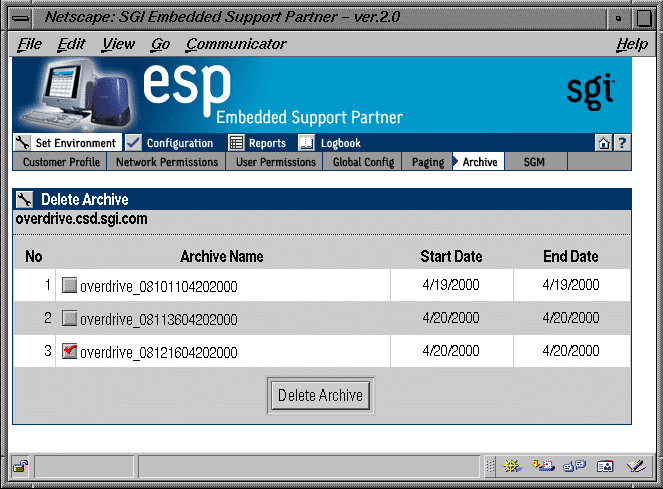The width and height of the screenshot is (663, 489).
Task: Check archive overdrive_08113604202000
Action: pyautogui.click(x=69, y=318)
